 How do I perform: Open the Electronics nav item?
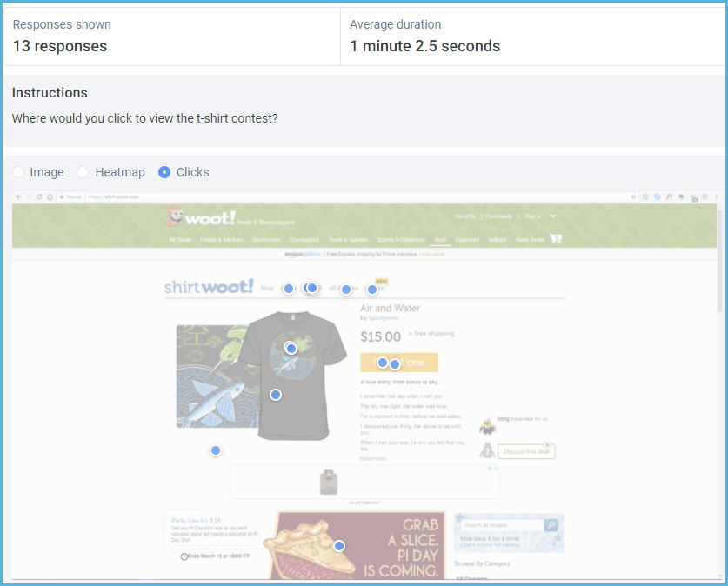pyautogui.click(x=266, y=239)
